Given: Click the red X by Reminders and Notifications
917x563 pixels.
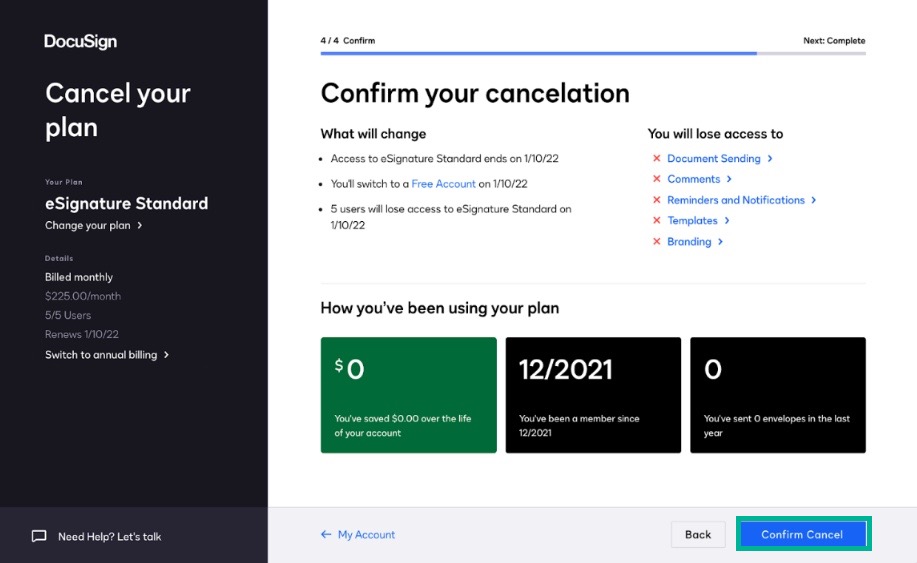Looking at the screenshot, I should click(x=657, y=200).
